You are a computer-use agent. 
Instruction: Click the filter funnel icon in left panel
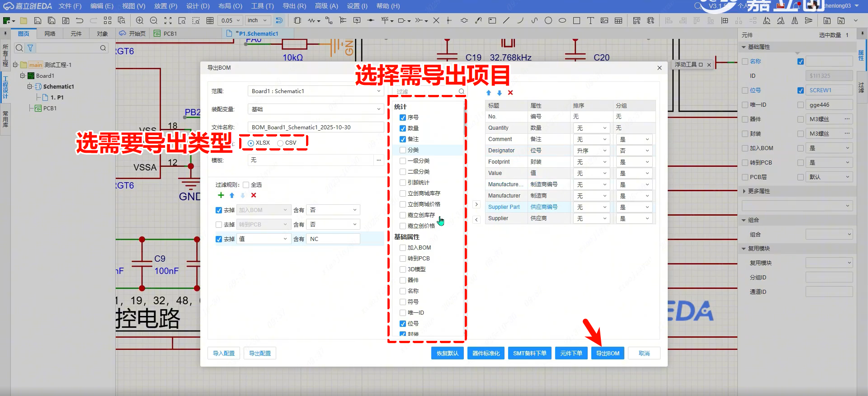[30, 48]
